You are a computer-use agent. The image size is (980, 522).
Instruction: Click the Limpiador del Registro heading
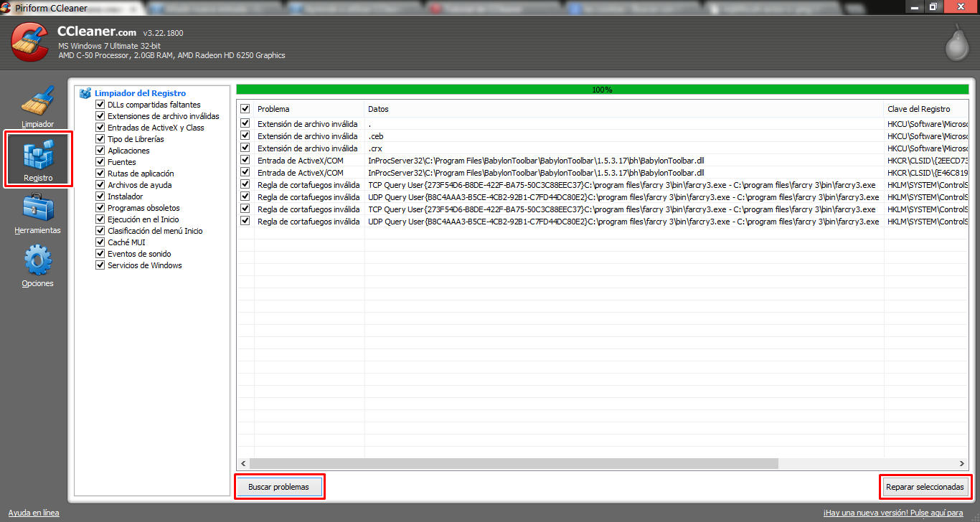(x=140, y=93)
